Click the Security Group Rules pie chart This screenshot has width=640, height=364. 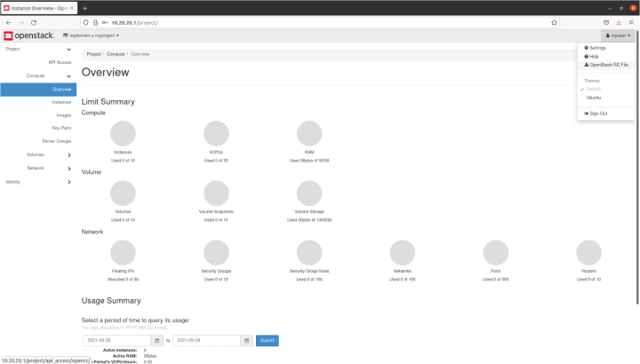(x=309, y=253)
